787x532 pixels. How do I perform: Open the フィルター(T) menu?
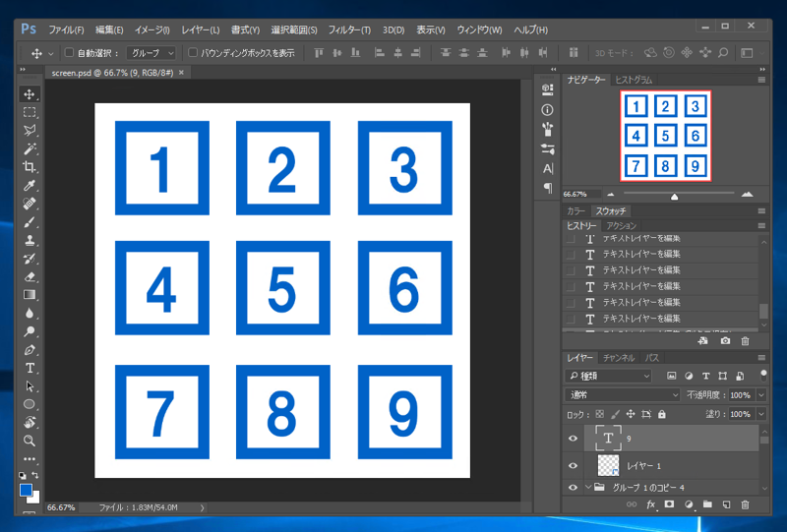point(349,30)
